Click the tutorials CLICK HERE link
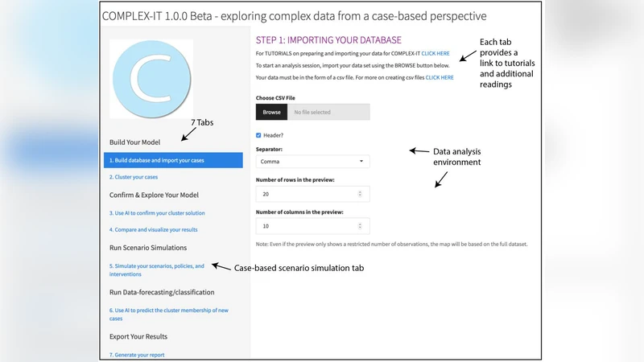This screenshot has height=362, width=644. (x=436, y=53)
